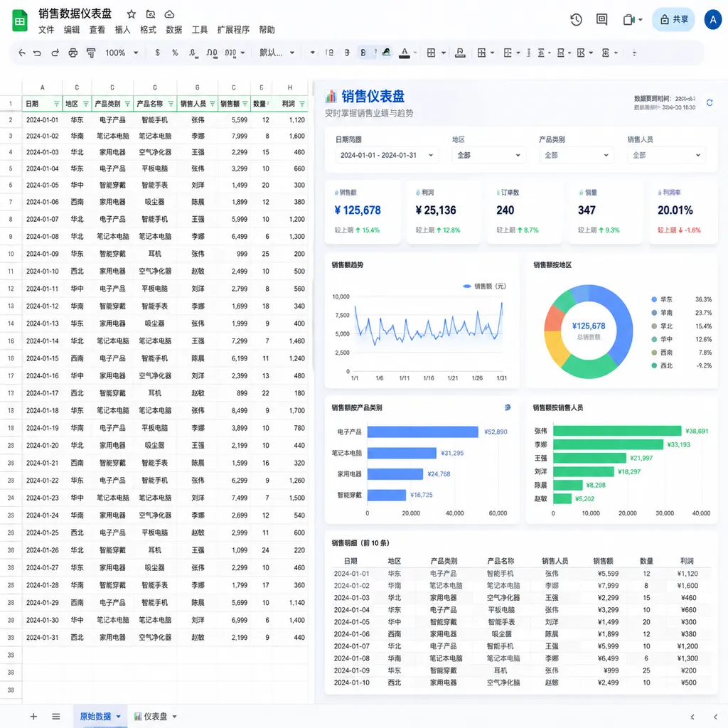The image size is (728, 728).
Task: Open the 工具 menu
Action: tap(199, 30)
